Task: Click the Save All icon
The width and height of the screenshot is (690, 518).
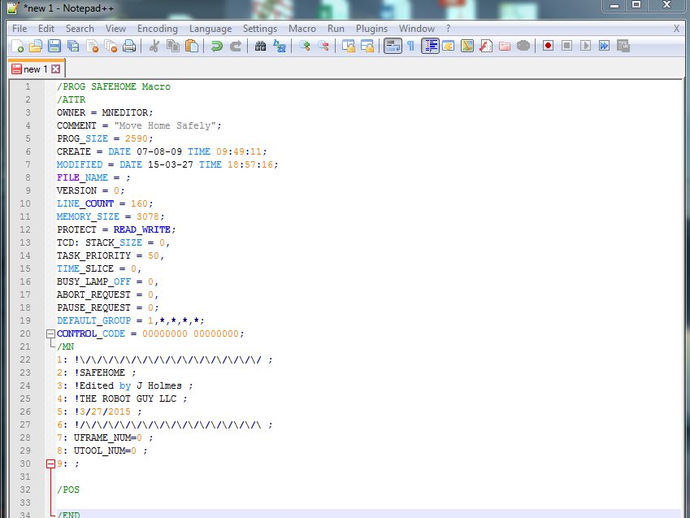Action: (73, 46)
